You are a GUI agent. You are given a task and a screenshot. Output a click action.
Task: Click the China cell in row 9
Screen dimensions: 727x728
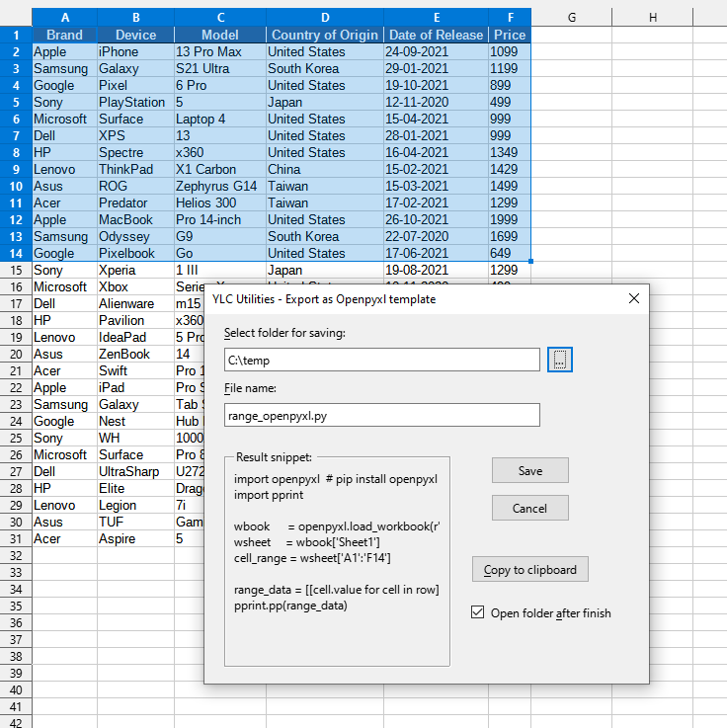325,169
